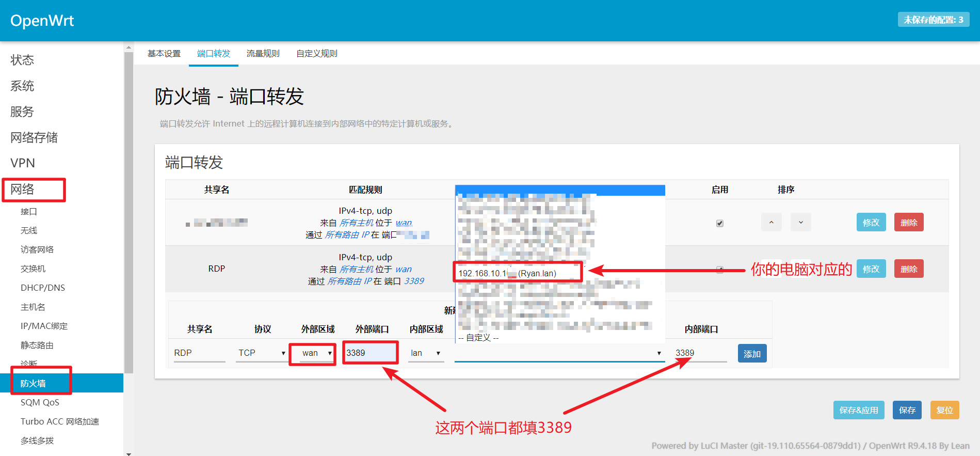
Task: Click the sidebar vertical scrollbar
Action: 128,207
